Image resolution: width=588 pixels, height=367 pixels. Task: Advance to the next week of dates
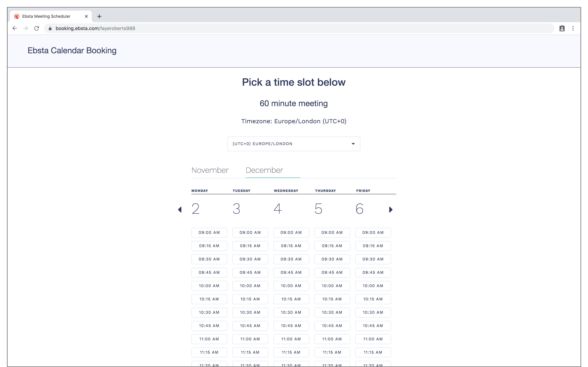(x=391, y=209)
